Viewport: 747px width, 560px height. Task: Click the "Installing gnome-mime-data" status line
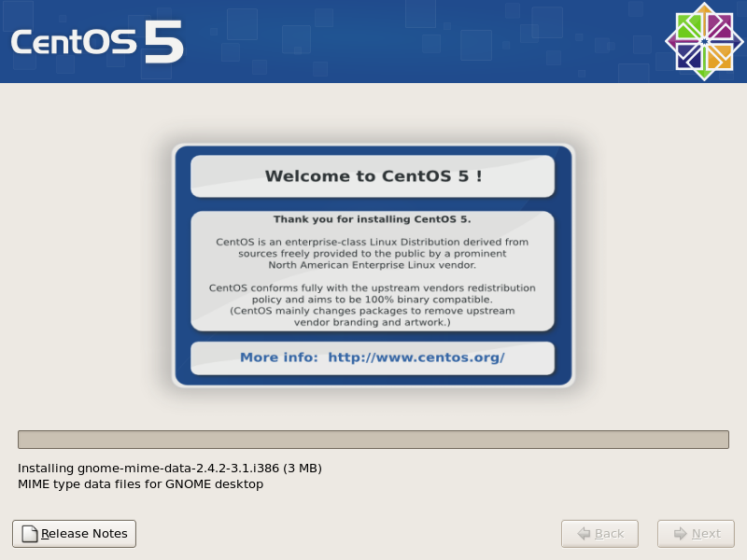[x=169, y=468]
